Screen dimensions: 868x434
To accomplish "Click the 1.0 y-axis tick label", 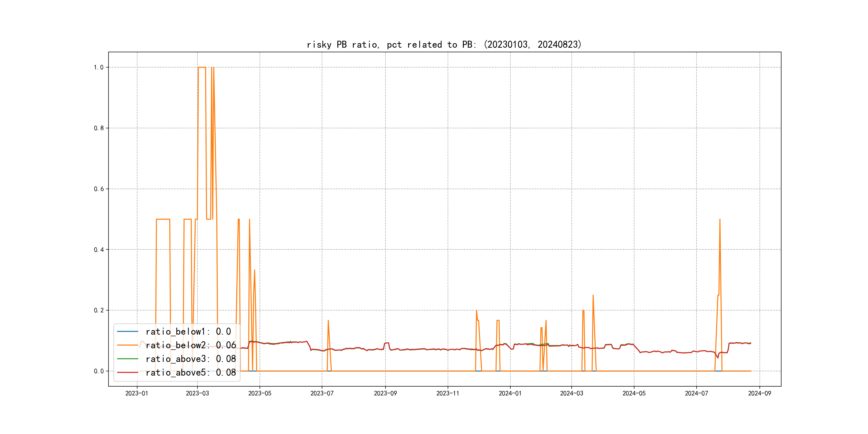I will (98, 68).
